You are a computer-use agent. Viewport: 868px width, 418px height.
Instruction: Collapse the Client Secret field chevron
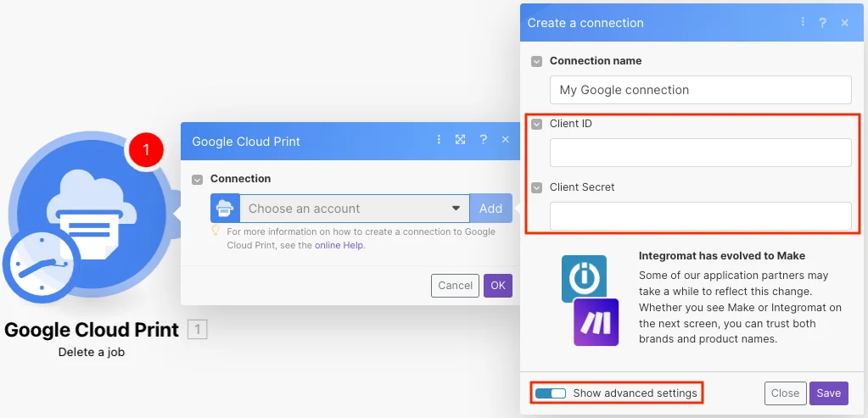pos(536,188)
